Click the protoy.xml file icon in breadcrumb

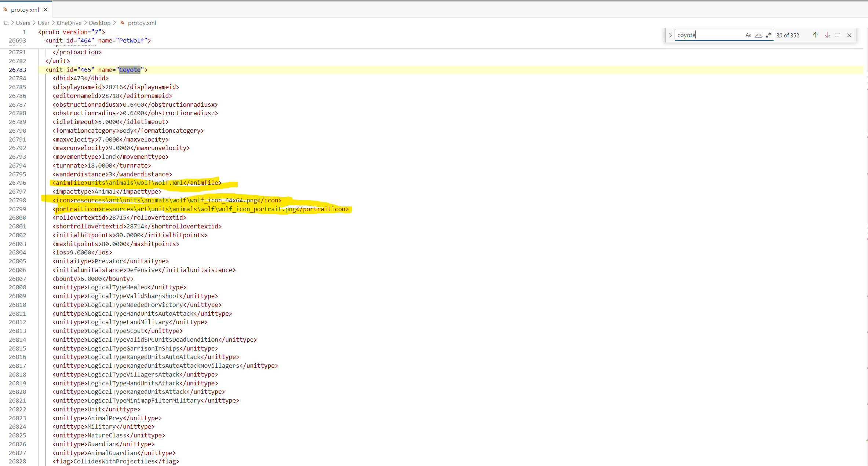[123, 23]
